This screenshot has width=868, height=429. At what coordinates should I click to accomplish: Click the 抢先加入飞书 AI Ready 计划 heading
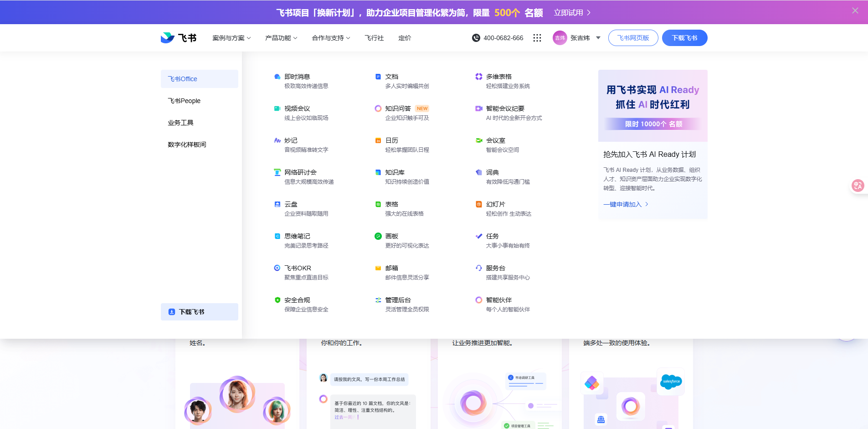(650, 155)
